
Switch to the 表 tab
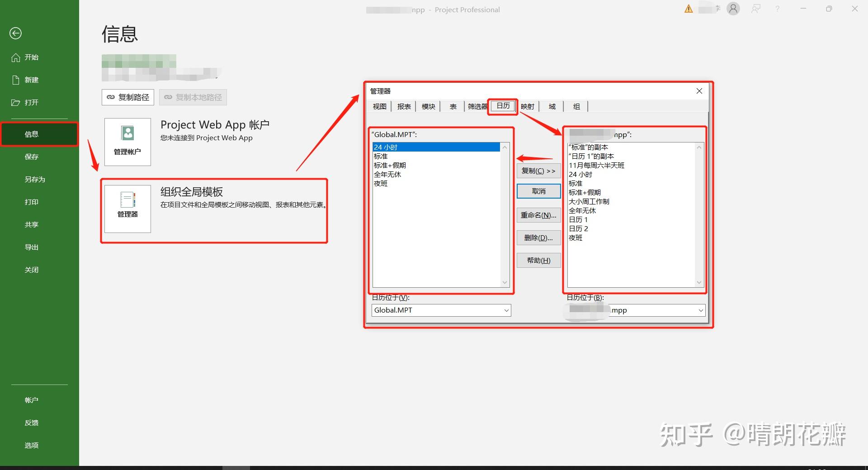[x=453, y=106]
